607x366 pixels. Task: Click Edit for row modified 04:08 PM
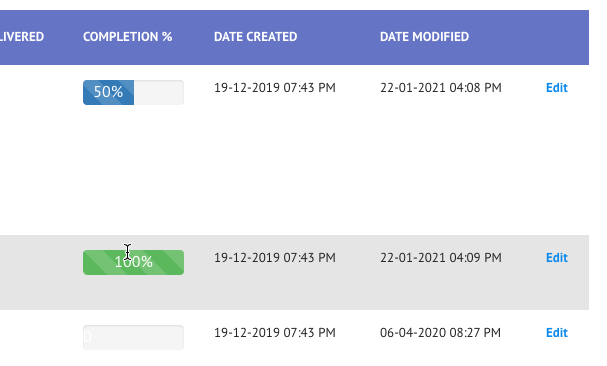(557, 88)
